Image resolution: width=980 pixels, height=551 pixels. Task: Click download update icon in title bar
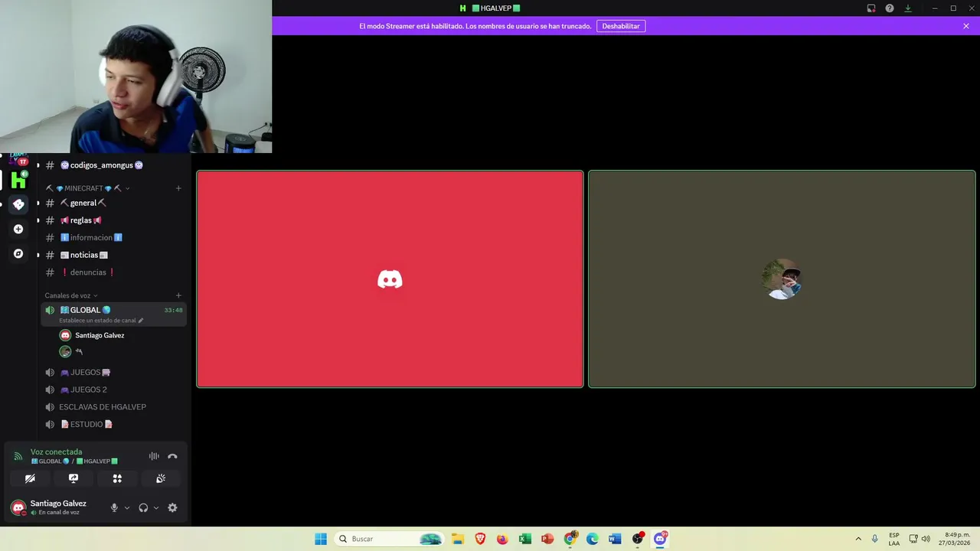(908, 8)
